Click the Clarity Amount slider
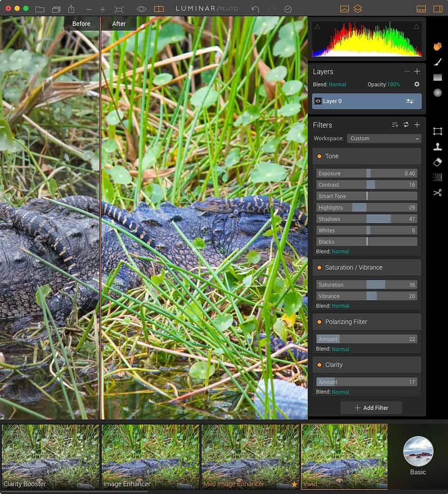 pyautogui.click(x=367, y=382)
